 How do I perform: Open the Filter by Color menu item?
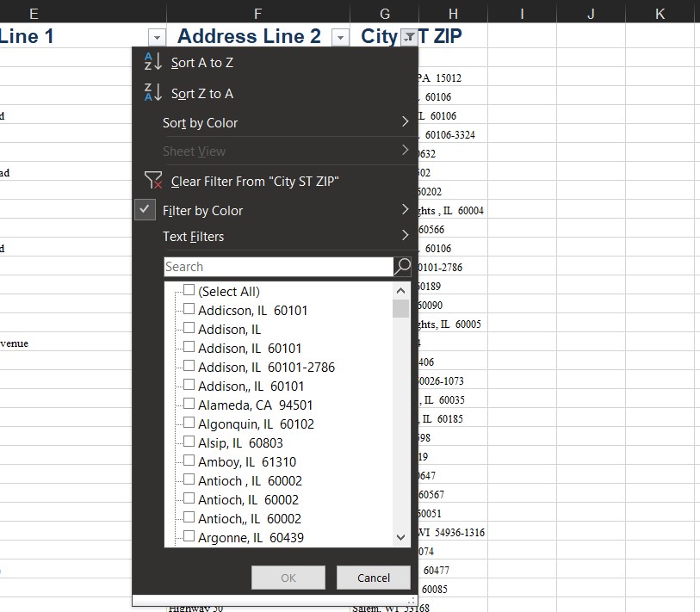[x=202, y=210]
